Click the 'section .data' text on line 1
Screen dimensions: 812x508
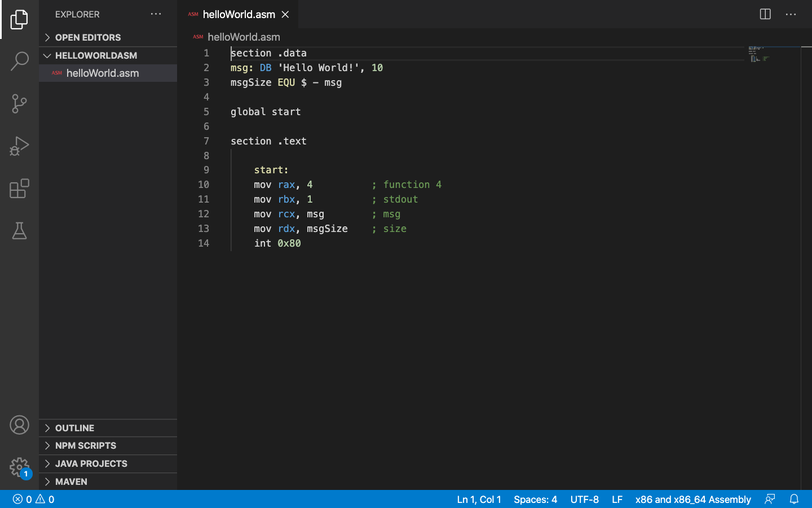tap(268, 53)
